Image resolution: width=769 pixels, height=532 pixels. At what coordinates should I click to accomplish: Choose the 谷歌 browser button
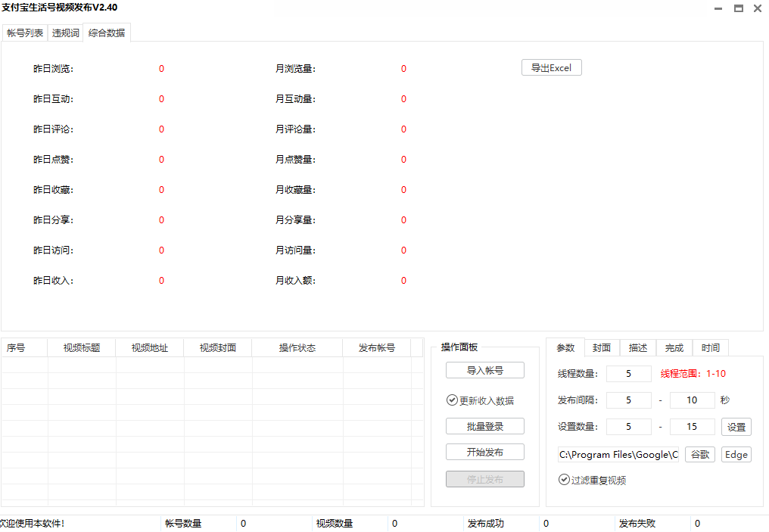pos(699,455)
